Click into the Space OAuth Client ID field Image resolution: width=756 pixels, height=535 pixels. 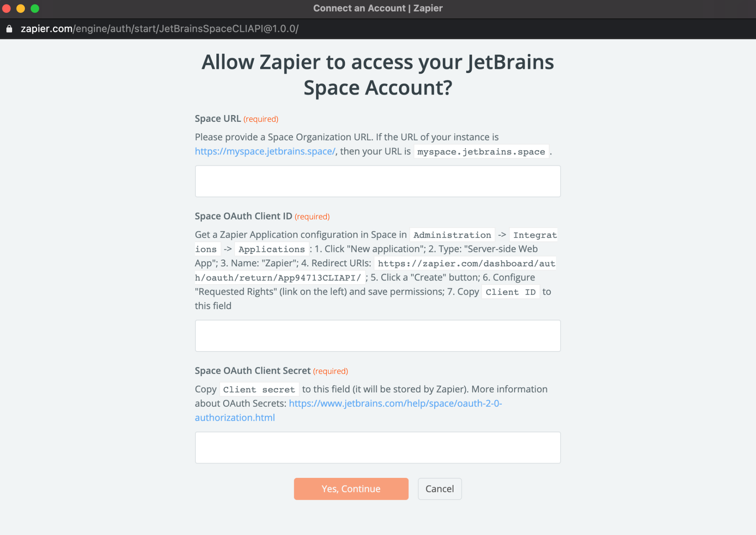coord(377,336)
